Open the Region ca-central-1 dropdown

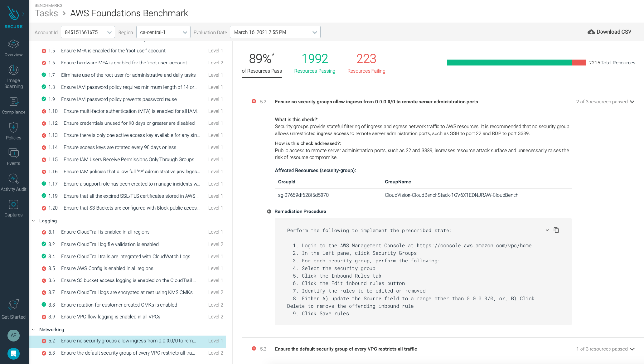163,32
